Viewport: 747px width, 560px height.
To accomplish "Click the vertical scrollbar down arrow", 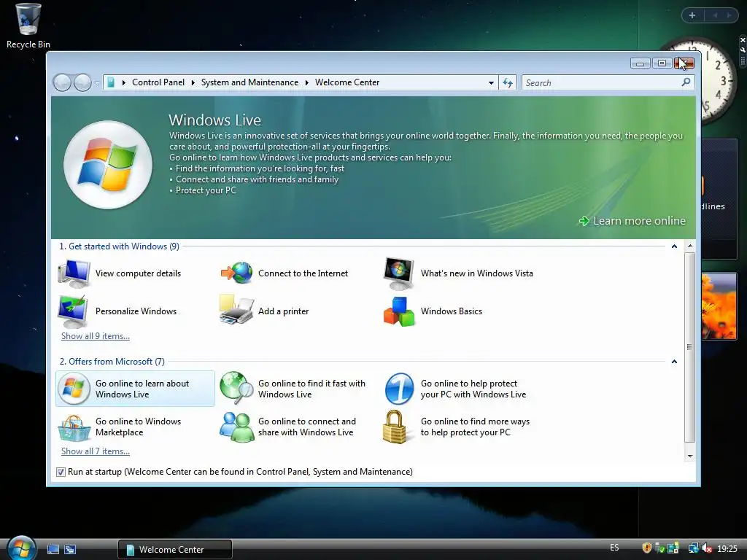I will (690, 456).
